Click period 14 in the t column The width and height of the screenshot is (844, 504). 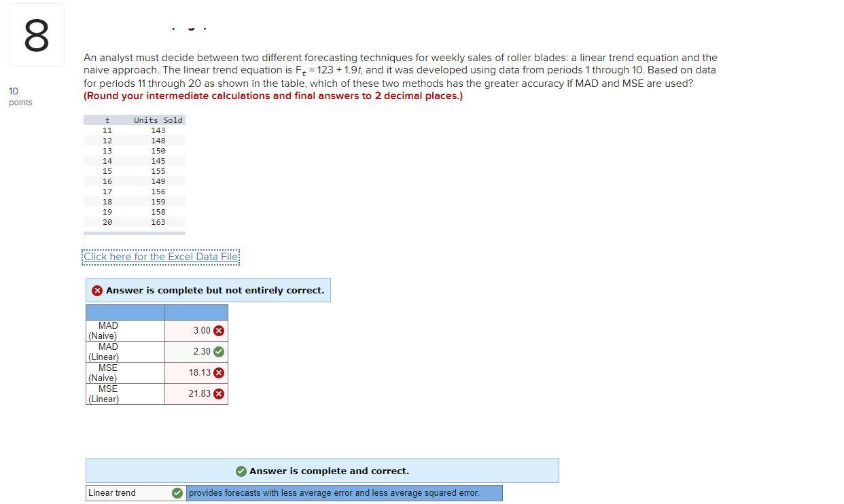coord(107,161)
